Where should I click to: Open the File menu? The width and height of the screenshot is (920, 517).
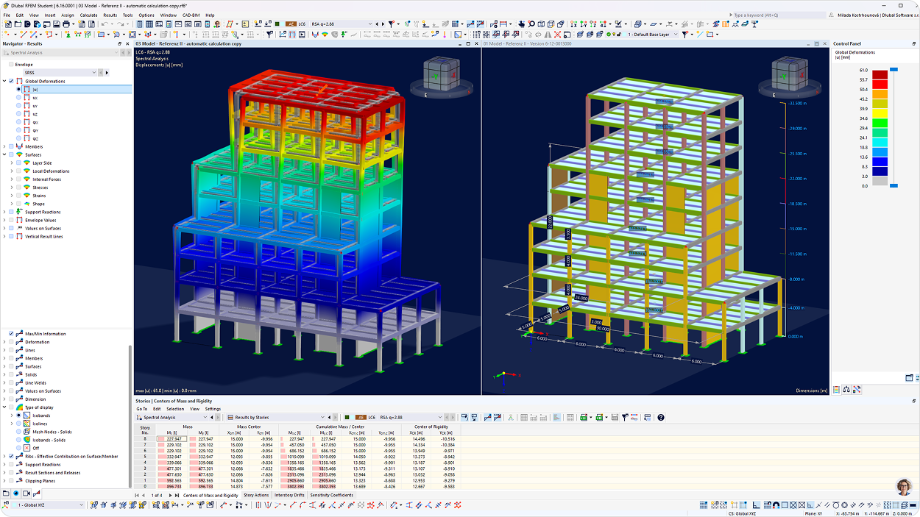(x=6, y=15)
